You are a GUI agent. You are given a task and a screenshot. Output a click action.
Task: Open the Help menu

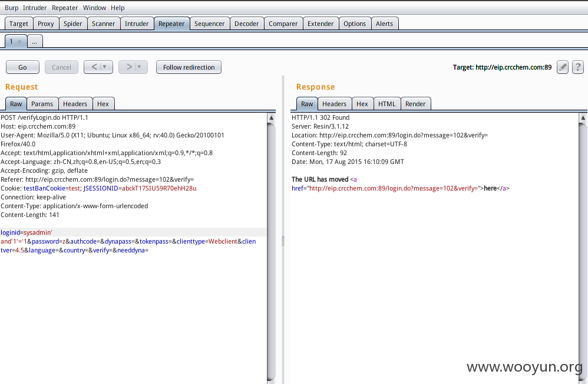click(117, 8)
